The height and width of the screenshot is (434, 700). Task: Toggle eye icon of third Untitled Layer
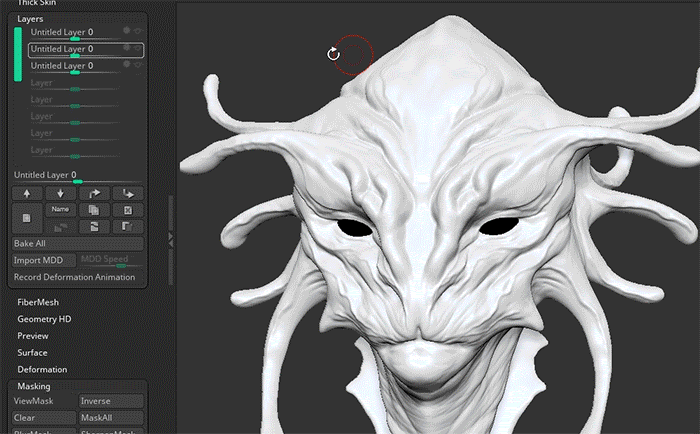point(138,65)
